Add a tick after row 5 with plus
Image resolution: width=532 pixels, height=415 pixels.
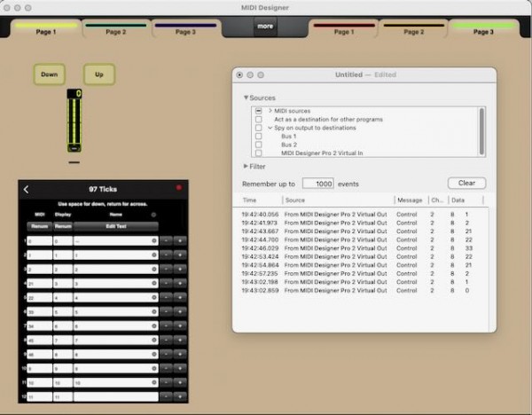[180, 297]
